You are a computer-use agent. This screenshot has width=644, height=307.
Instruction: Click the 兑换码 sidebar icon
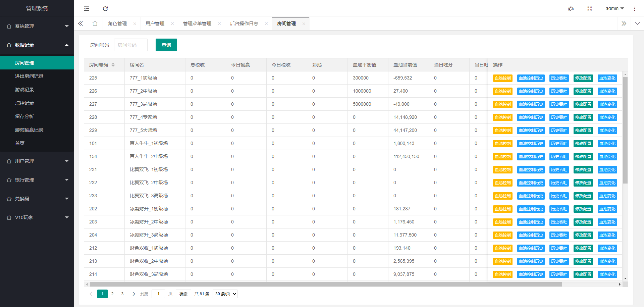pos(9,199)
